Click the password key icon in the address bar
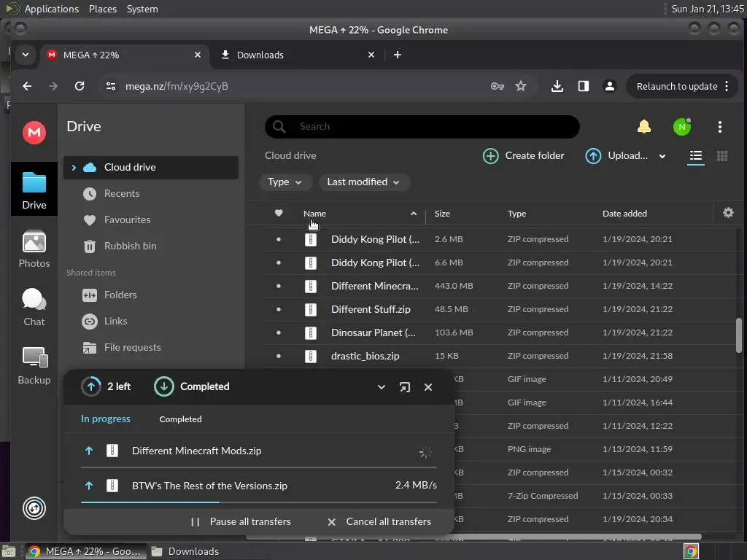The width and height of the screenshot is (747, 560). [x=497, y=86]
